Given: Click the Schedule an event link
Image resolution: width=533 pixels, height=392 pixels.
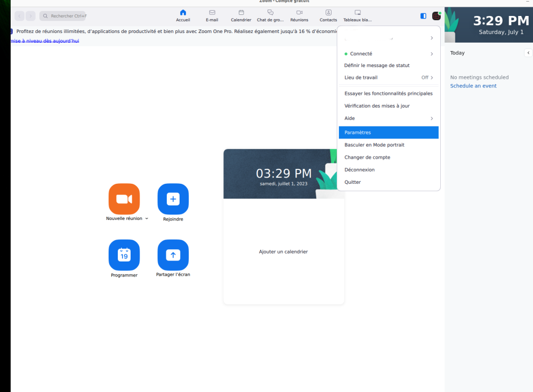Looking at the screenshot, I should click(x=473, y=86).
